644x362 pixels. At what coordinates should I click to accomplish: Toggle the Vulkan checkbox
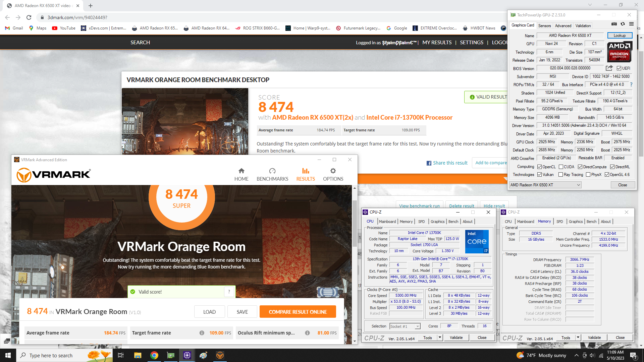click(539, 175)
